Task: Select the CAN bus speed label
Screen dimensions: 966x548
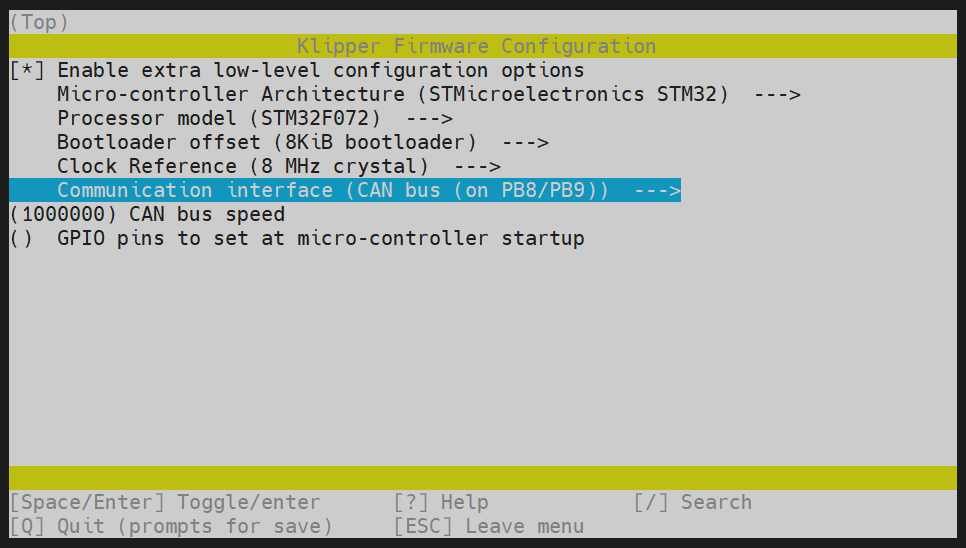Action: pos(207,215)
